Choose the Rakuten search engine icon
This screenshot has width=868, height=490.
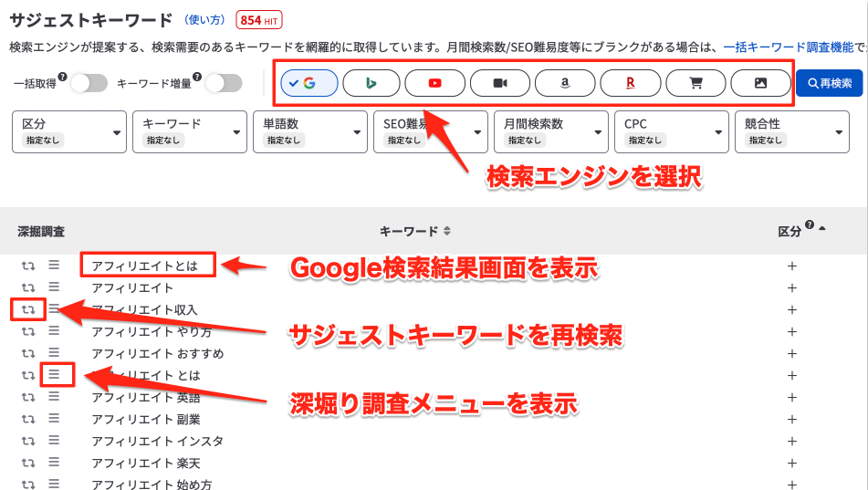[x=630, y=83]
